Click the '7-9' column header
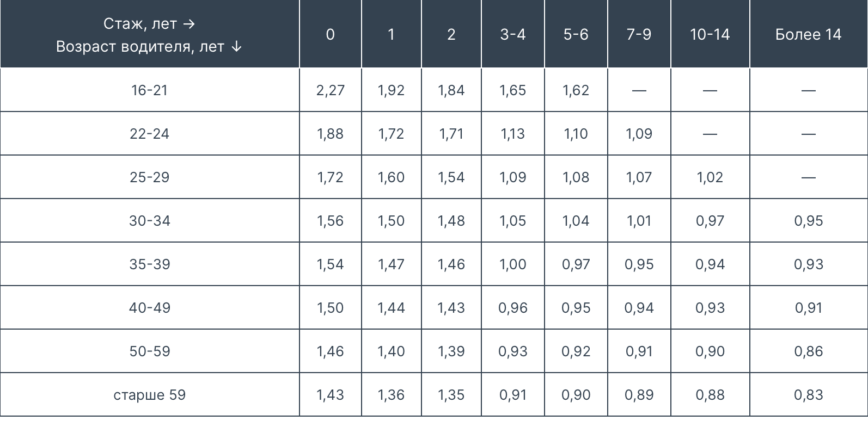Image resolution: width=868 pixels, height=421 pixels. tap(639, 34)
